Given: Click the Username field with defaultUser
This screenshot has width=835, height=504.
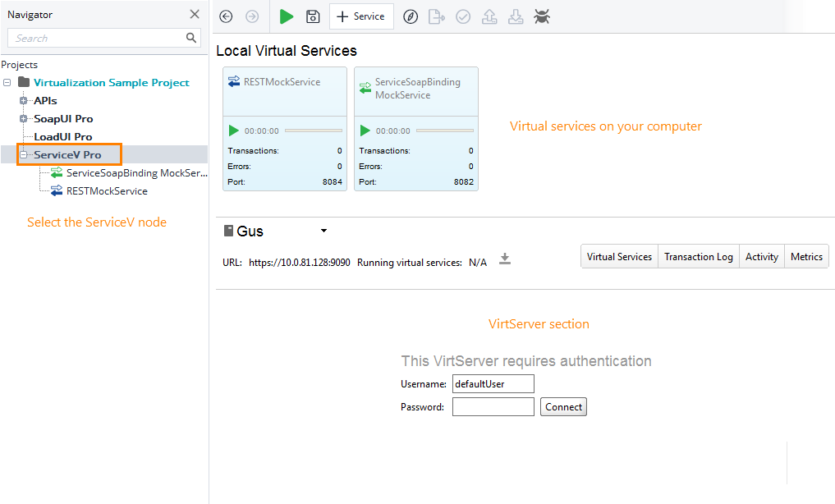Looking at the screenshot, I should (493, 383).
